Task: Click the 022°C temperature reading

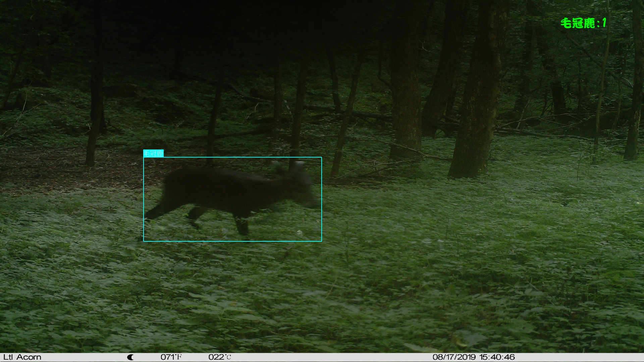Action: (220, 357)
